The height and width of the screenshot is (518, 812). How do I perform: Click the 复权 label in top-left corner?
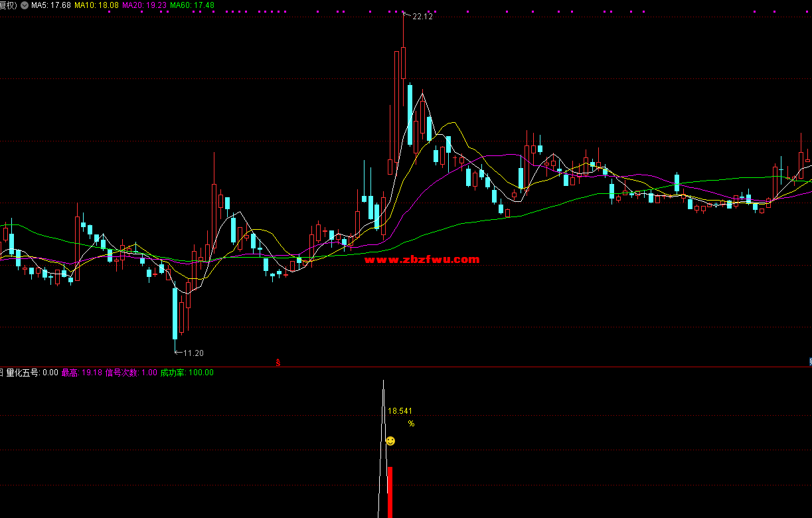click(x=8, y=5)
